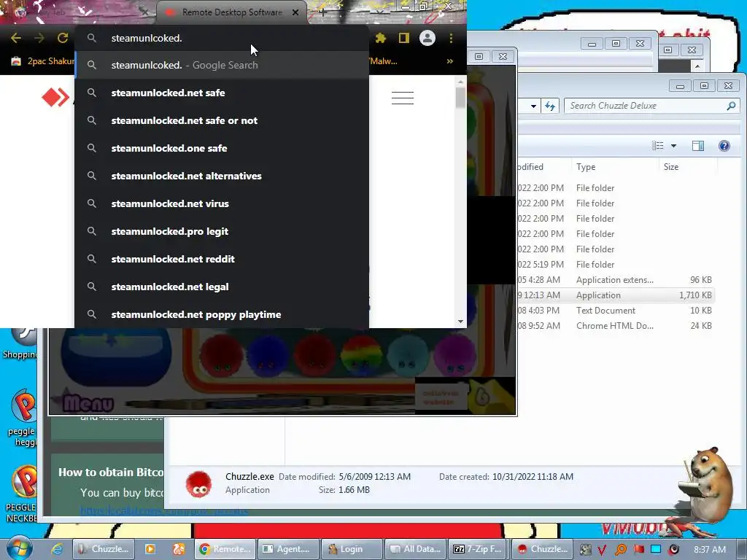Open Chrome extensions puzzle icon
The image size is (747, 560).
[x=380, y=38]
